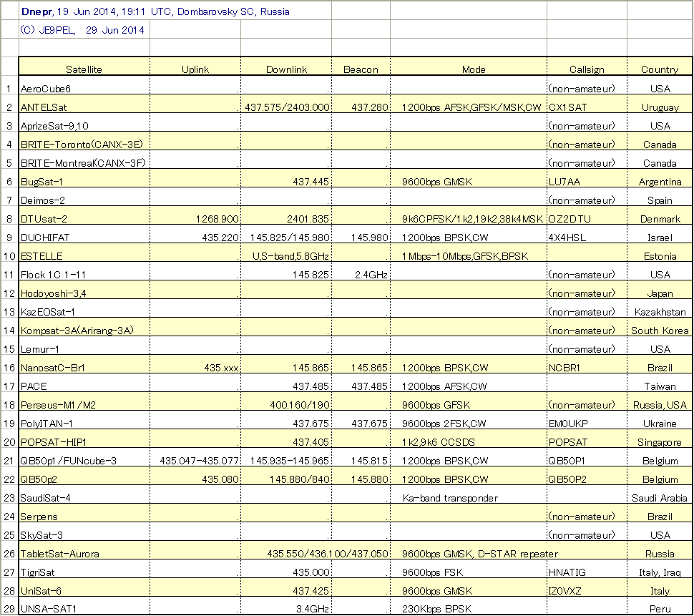
Task: Select callsign IZ0VXZ cell
Action: (587, 587)
